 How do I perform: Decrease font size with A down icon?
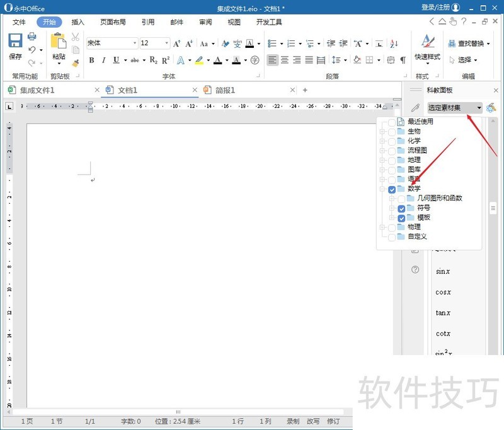coord(189,44)
